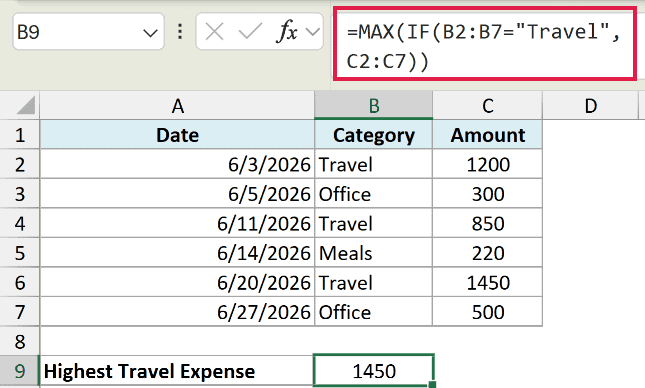
Task: Select column B header
Action: [374, 106]
